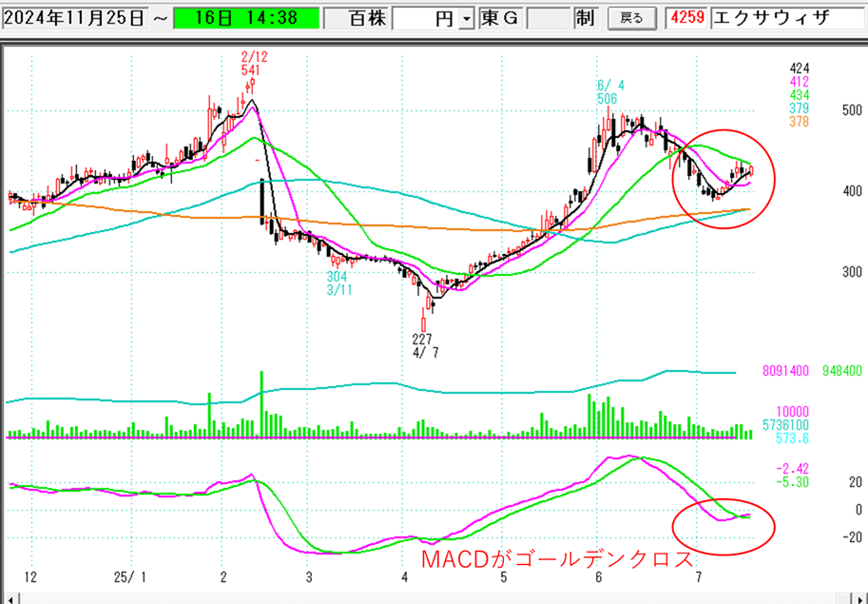Click the 400 price axis label
This screenshot has height=604, width=868.
click(x=852, y=191)
